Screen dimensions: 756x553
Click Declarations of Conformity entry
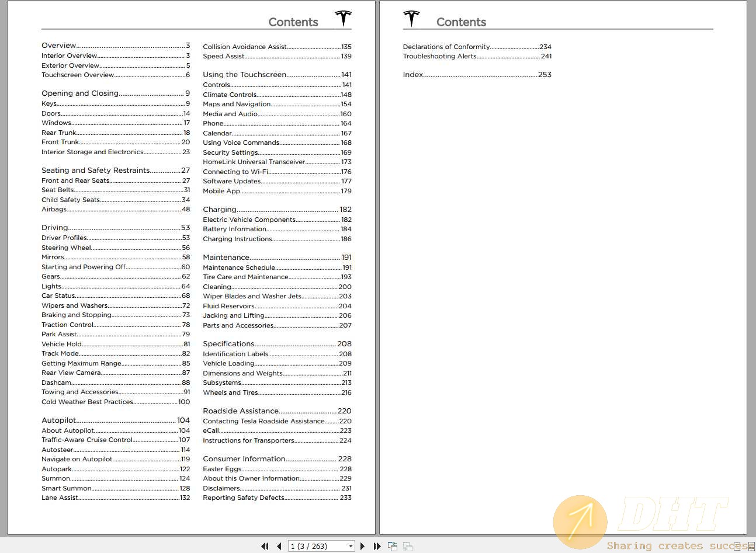pyautogui.click(x=477, y=47)
